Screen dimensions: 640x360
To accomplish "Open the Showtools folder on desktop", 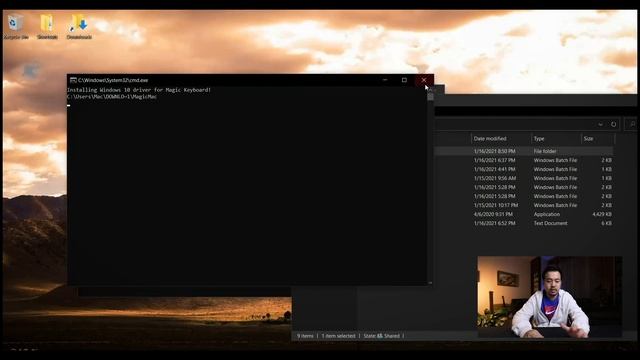I will coord(47,26).
